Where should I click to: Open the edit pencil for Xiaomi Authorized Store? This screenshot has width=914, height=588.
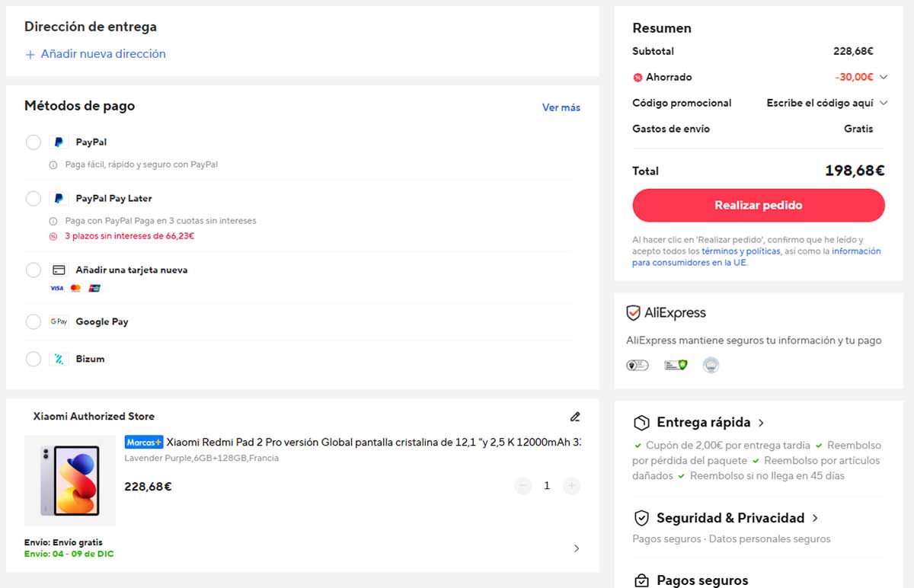(575, 417)
